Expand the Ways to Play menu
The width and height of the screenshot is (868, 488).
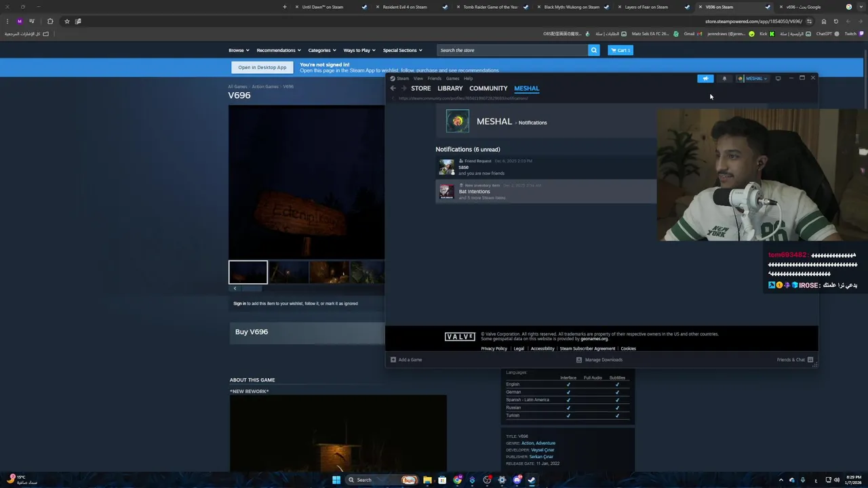pyautogui.click(x=359, y=50)
